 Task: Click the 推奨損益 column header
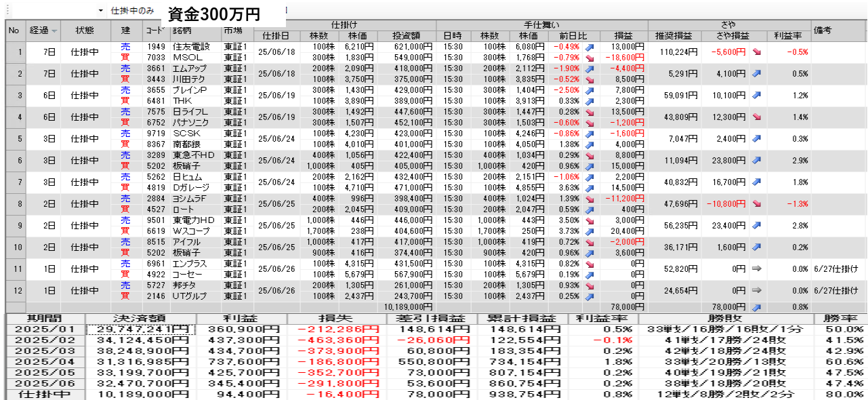pyautogui.click(x=674, y=35)
